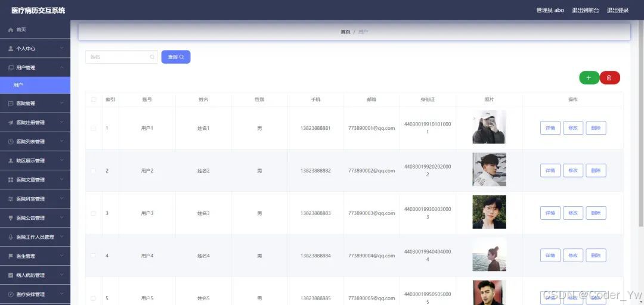Expand the 医院文章管理 chevron
This screenshot has height=305, width=644.
(x=61, y=179)
